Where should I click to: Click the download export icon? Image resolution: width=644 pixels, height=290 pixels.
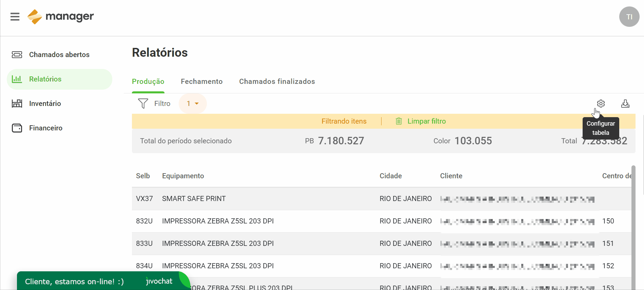point(625,104)
